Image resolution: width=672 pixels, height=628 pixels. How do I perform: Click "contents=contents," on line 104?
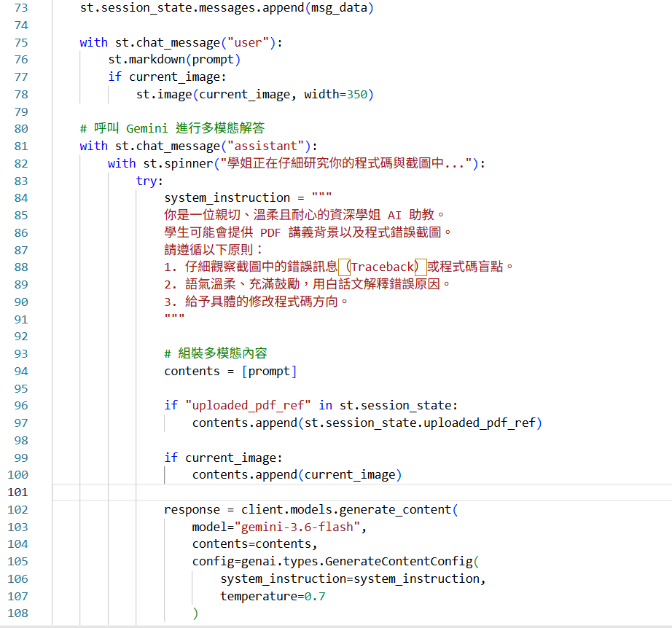(x=255, y=544)
